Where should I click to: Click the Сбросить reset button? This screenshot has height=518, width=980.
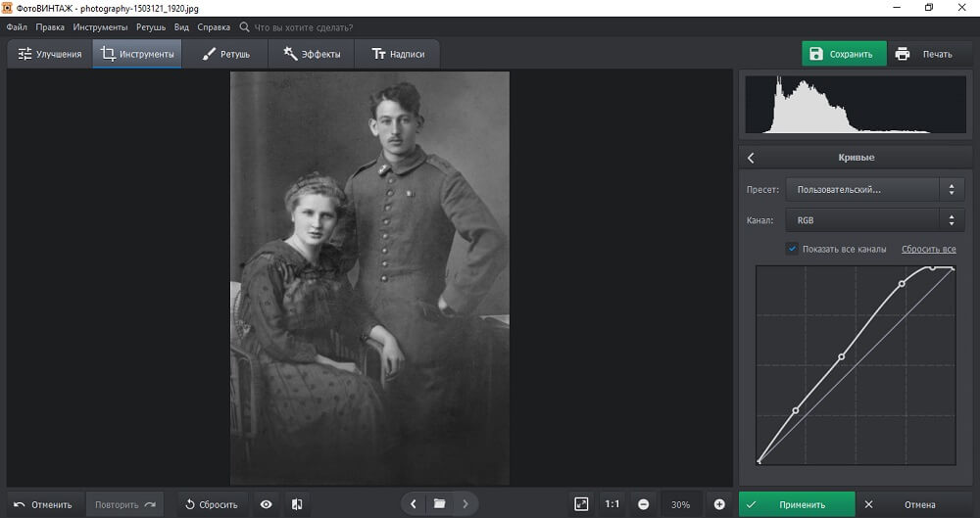tap(212, 504)
